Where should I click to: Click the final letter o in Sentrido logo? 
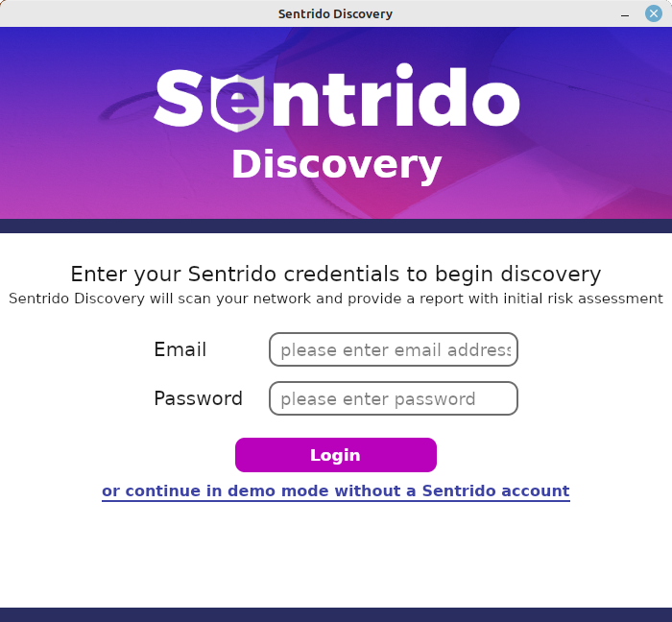(x=496, y=104)
